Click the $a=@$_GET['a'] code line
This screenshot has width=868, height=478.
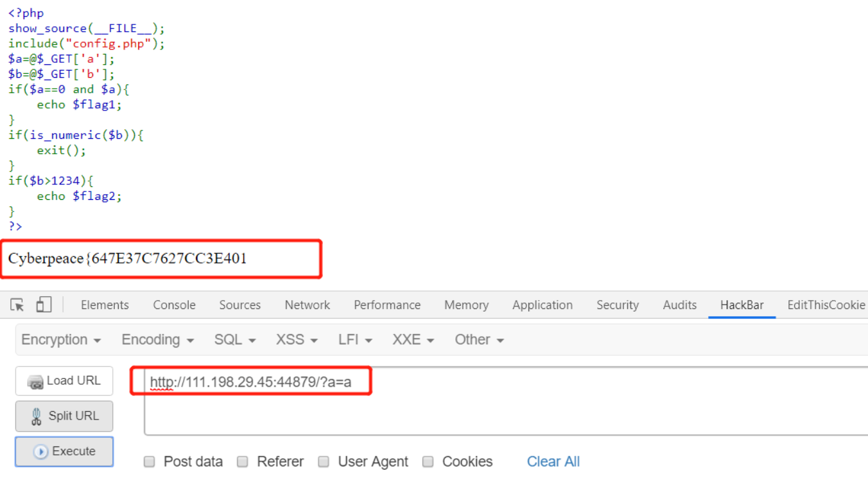(x=62, y=58)
